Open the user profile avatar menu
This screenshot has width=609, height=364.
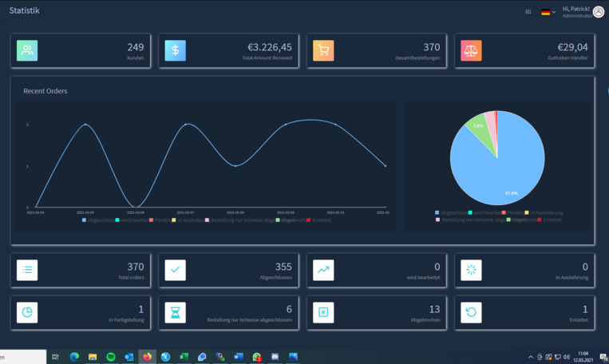pyautogui.click(x=599, y=12)
